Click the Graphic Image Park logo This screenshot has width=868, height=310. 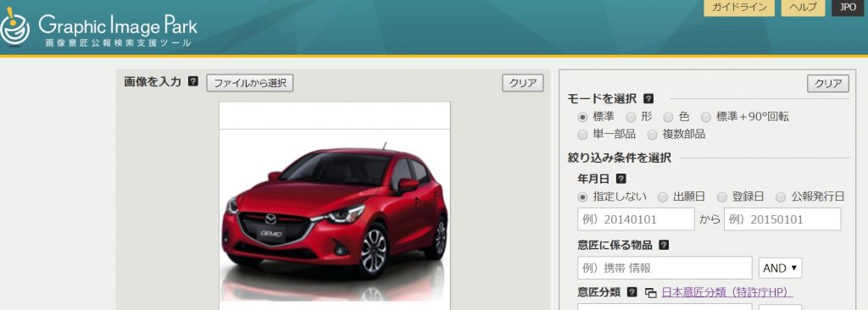pos(98,27)
